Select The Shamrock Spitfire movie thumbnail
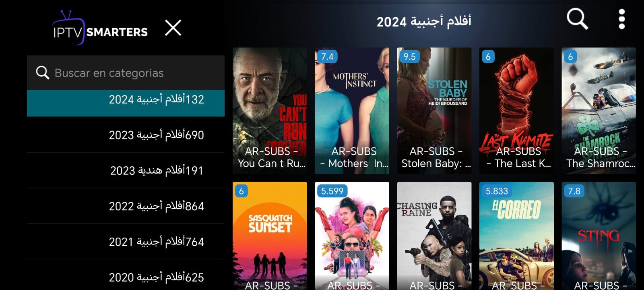 click(599, 111)
